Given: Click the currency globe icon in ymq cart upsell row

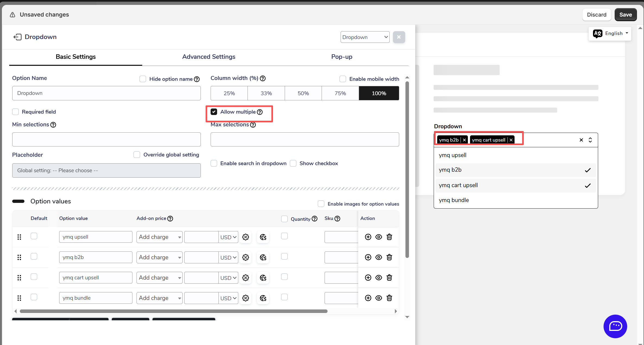Looking at the screenshot, I should (263, 278).
